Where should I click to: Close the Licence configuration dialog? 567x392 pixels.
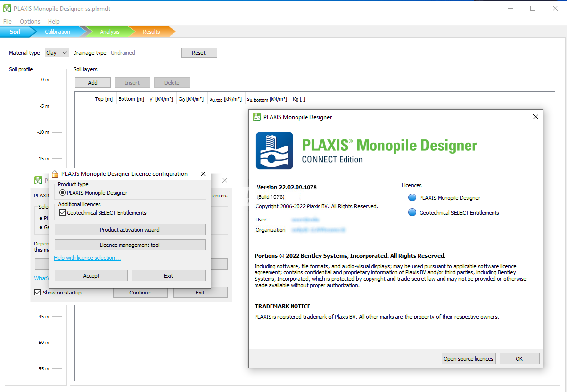203,174
